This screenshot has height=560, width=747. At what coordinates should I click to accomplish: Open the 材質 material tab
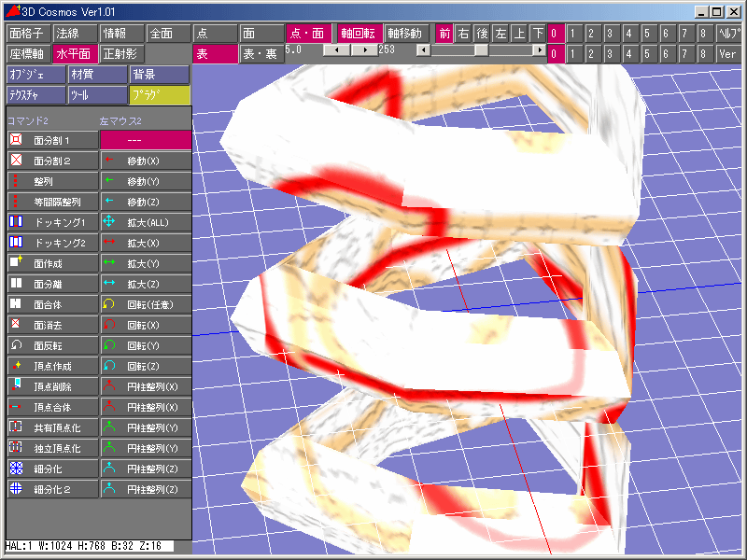(97, 75)
